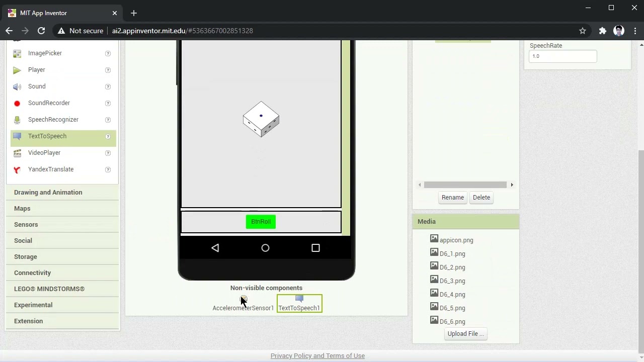Click the SpeechRate input field

click(x=563, y=56)
